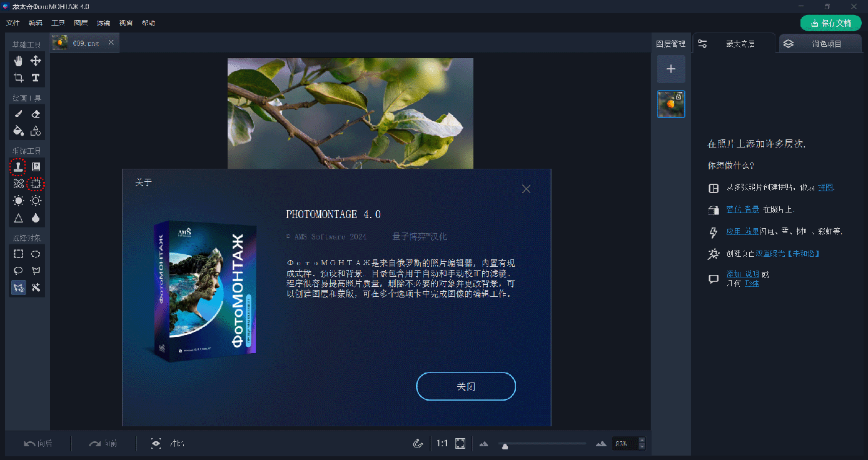Viewport: 868px width, 460px height.
Task: Select the Lasso selection tool
Action: click(x=19, y=271)
